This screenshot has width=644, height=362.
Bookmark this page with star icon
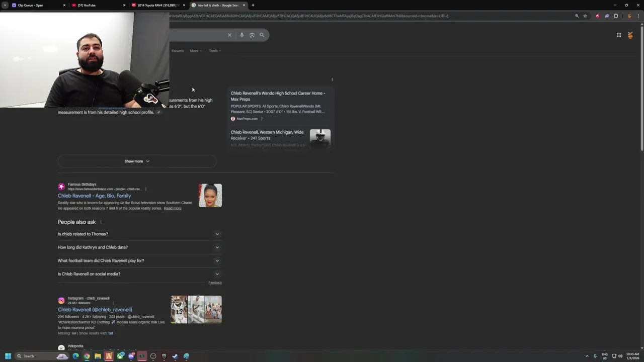point(585,16)
